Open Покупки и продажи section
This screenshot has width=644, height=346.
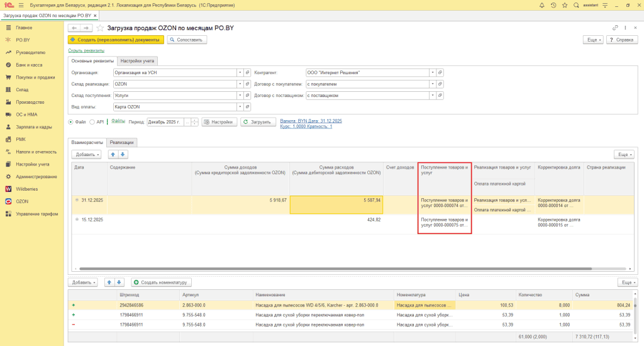point(35,77)
